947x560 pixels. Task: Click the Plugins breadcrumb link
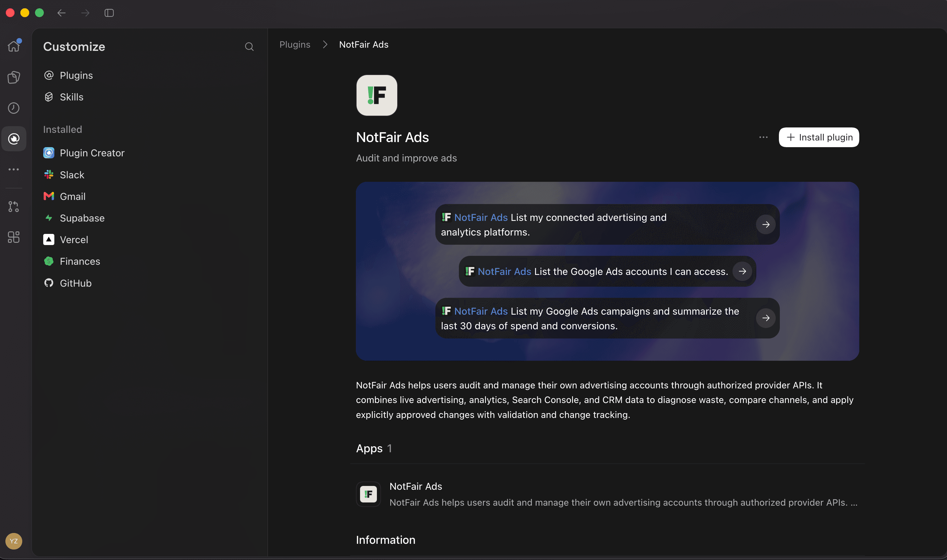pyautogui.click(x=295, y=44)
